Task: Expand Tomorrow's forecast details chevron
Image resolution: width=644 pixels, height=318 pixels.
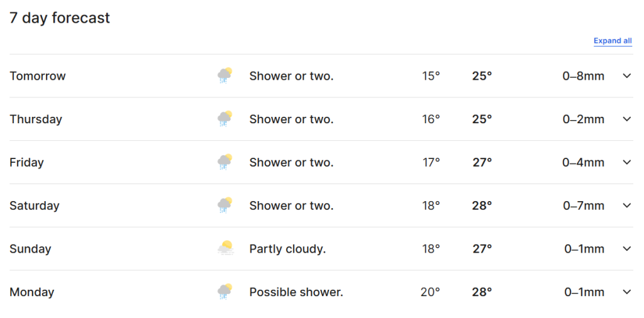Action: [x=626, y=76]
